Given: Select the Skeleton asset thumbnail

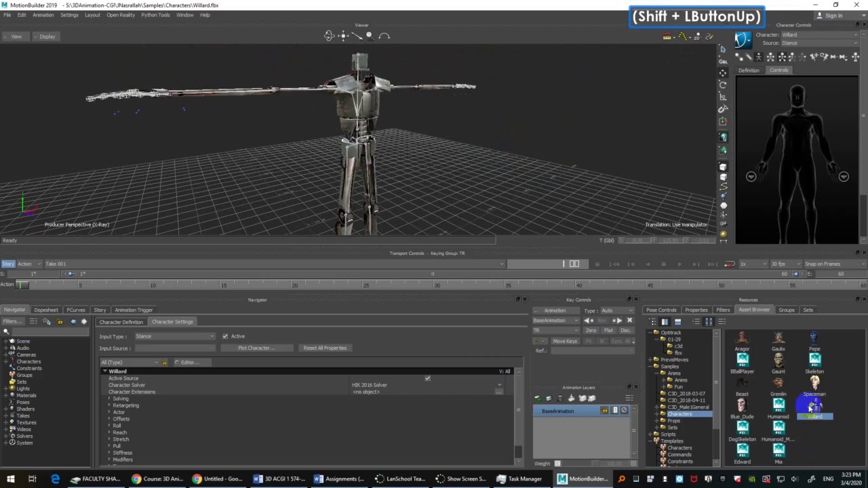Looking at the screenshot, I should 814,361.
